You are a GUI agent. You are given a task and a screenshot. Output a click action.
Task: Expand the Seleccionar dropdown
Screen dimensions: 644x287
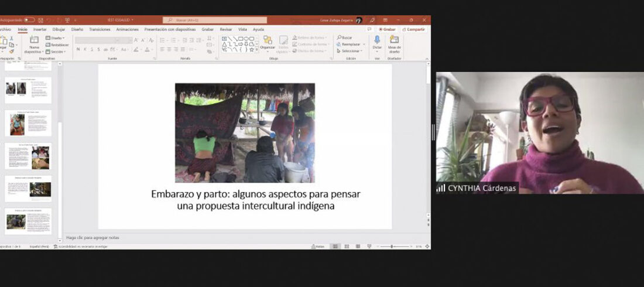point(350,51)
